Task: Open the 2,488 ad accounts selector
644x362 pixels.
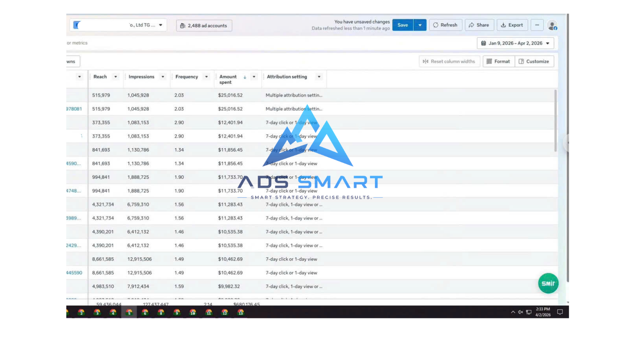Action: pos(204,26)
